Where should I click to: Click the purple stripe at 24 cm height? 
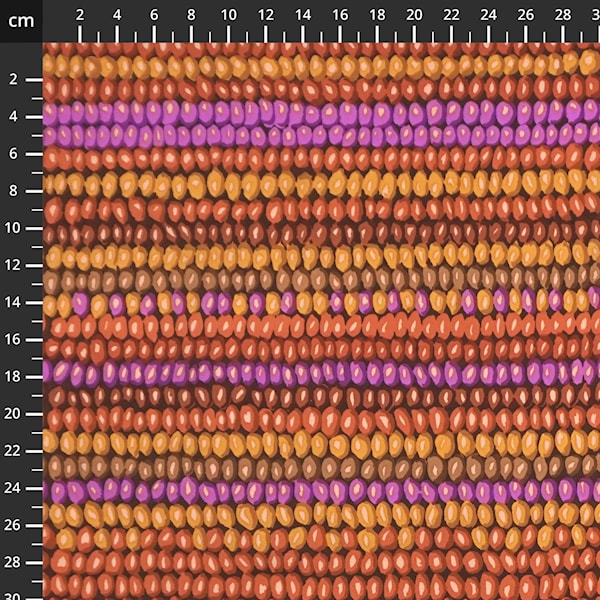(x=300, y=491)
